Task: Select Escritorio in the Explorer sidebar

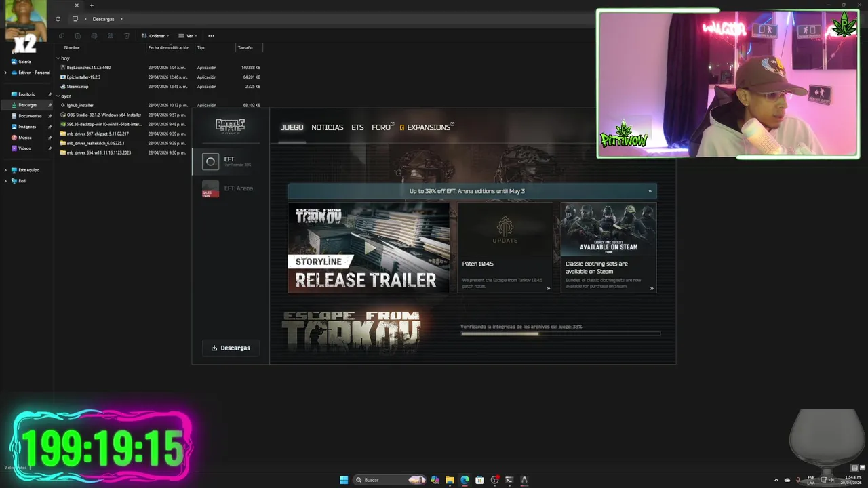Action: click(x=27, y=94)
